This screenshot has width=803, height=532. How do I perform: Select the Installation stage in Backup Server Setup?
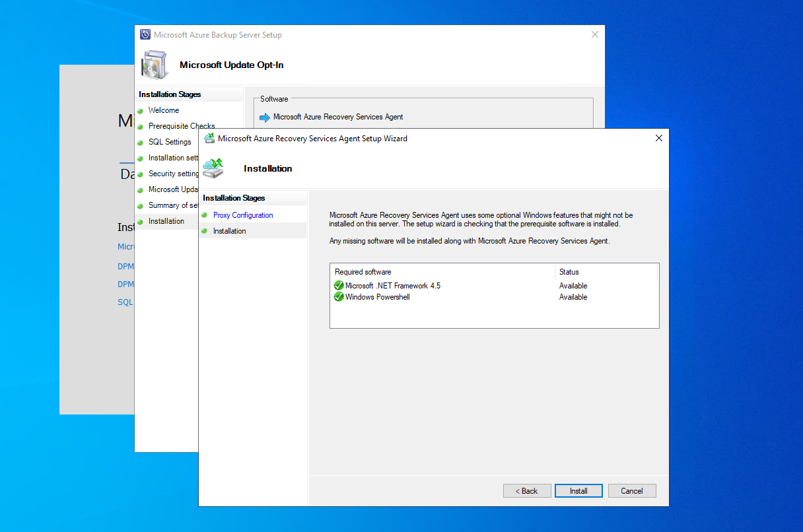(166, 221)
